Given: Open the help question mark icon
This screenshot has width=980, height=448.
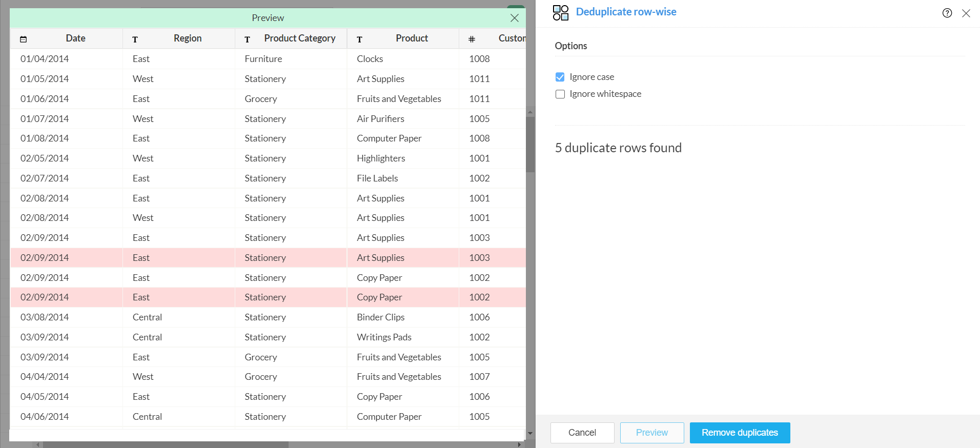Looking at the screenshot, I should point(947,13).
